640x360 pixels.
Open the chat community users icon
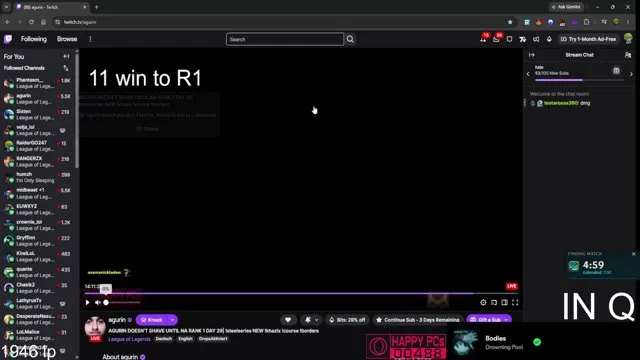[x=628, y=55]
